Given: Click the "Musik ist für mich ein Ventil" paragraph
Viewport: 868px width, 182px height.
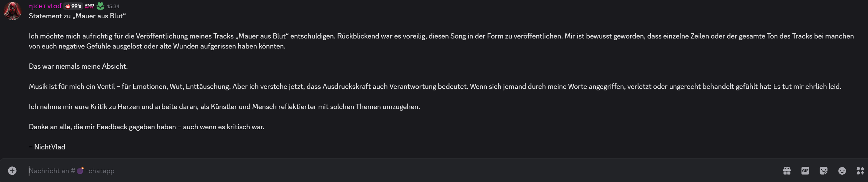Looking at the screenshot, I should click(435, 86).
